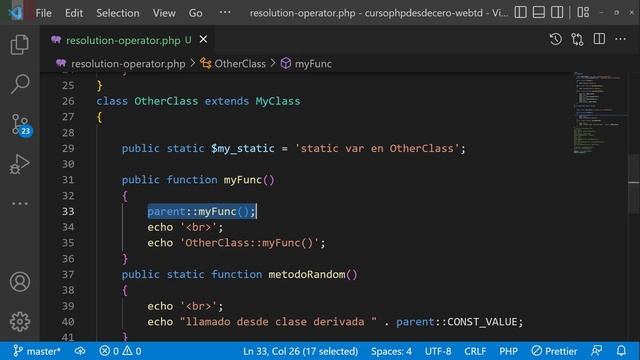Click CONST_VALUE on line 40
The height and width of the screenshot is (360, 640).
[482, 322]
